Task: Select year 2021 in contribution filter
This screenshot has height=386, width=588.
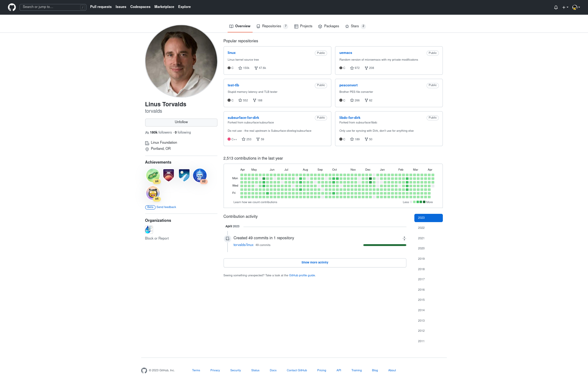Action: [x=428, y=238]
